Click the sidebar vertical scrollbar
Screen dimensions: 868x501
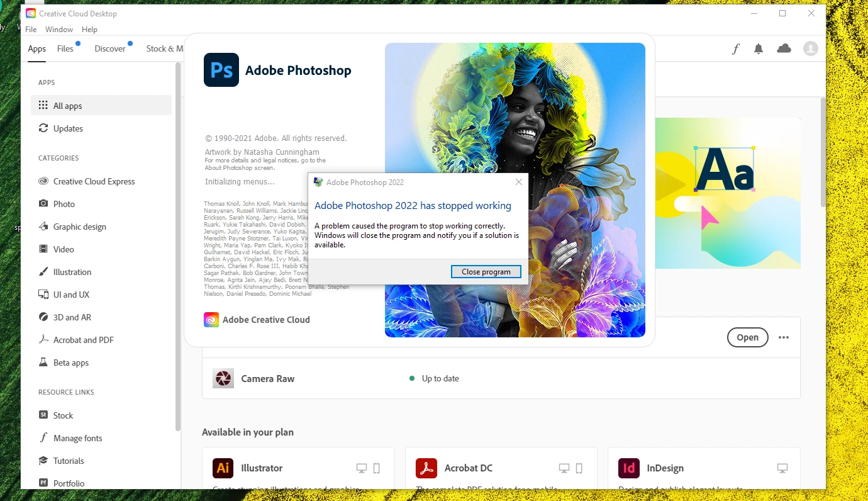178,245
